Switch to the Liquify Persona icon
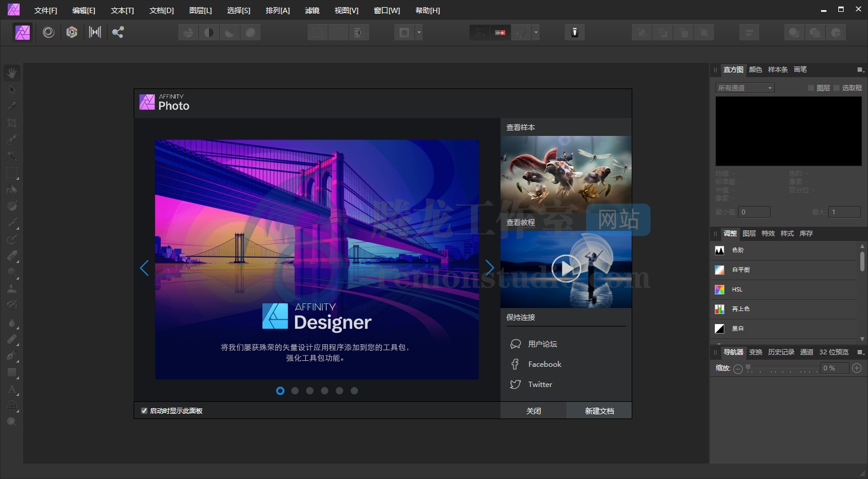Screen dimensions: 868x479 [x=49, y=32]
